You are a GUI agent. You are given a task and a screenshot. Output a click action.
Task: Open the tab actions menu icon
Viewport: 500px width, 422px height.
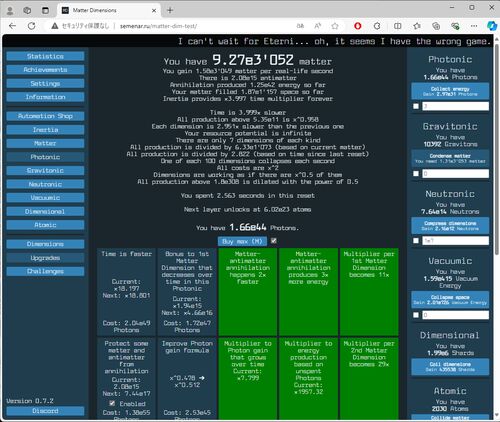pos(45,11)
